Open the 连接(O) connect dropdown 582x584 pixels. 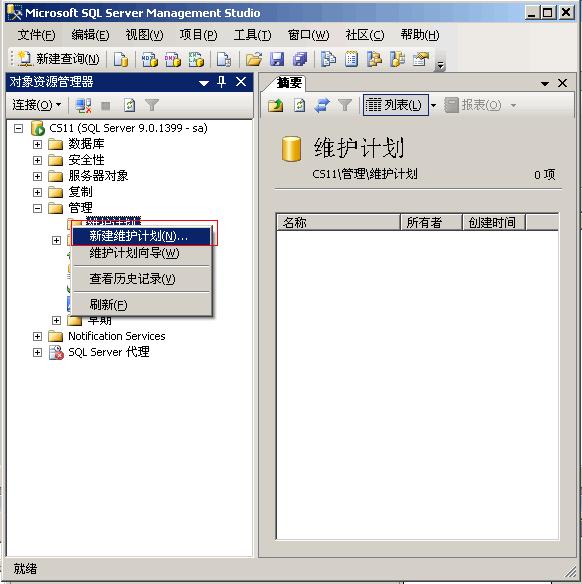coord(36,105)
